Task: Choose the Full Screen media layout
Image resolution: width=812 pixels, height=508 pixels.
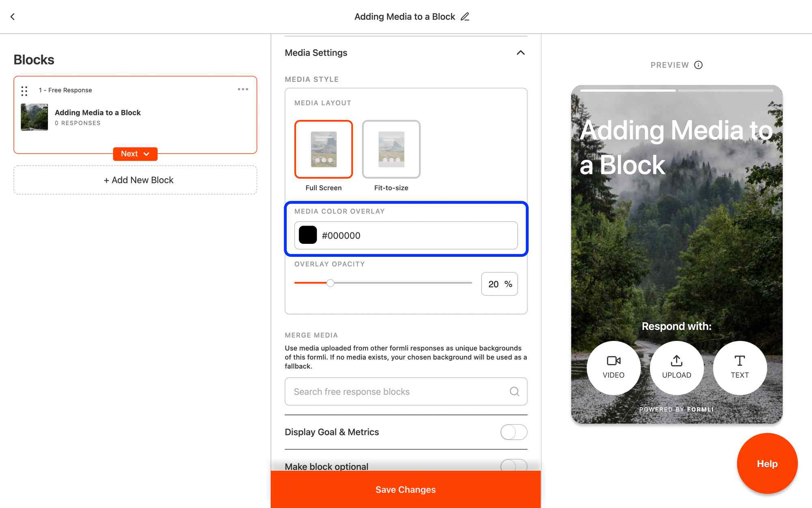Action: (x=324, y=149)
